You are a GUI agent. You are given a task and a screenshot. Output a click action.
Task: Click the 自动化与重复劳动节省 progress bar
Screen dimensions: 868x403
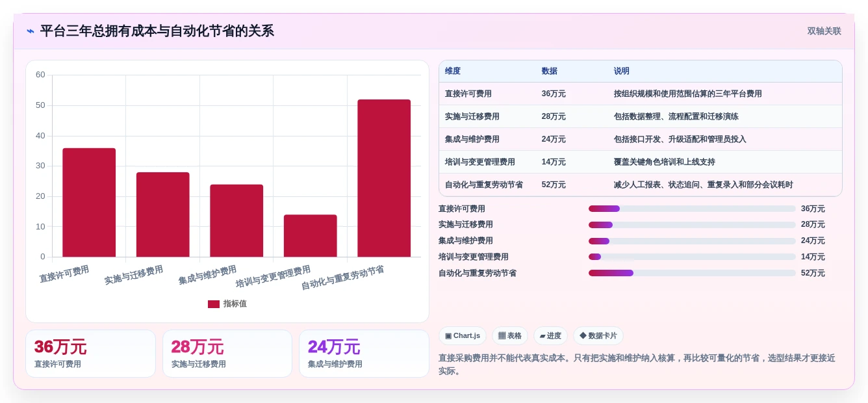692,273
